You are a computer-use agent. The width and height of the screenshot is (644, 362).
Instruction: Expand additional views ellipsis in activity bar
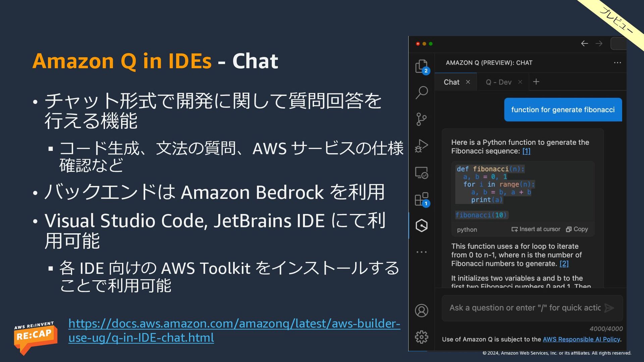tap(422, 252)
